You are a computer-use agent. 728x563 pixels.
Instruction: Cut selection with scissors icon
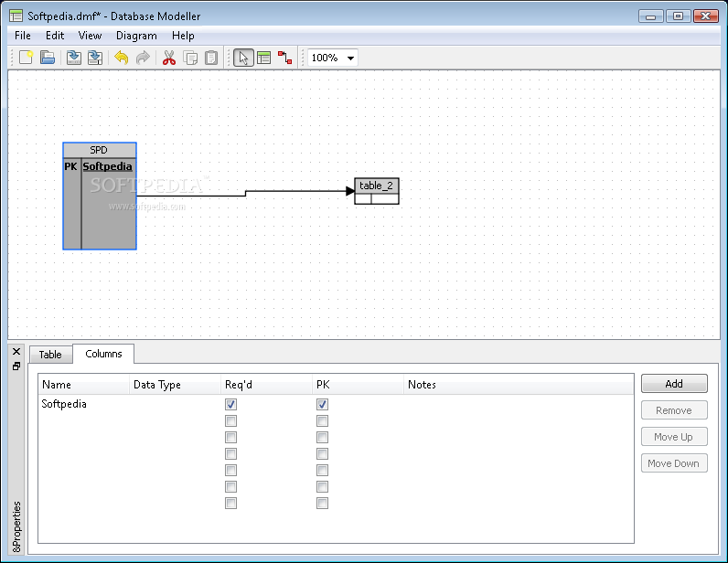coord(169,58)
